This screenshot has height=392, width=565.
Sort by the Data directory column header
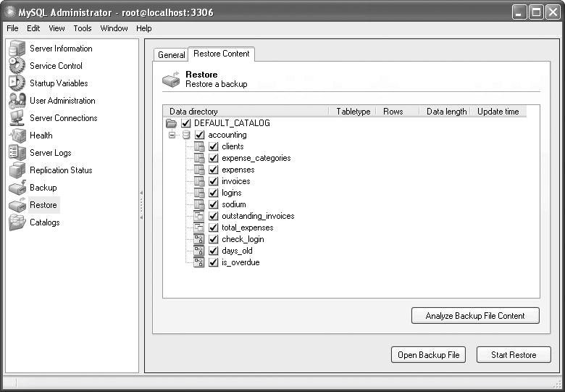[246, 112]
